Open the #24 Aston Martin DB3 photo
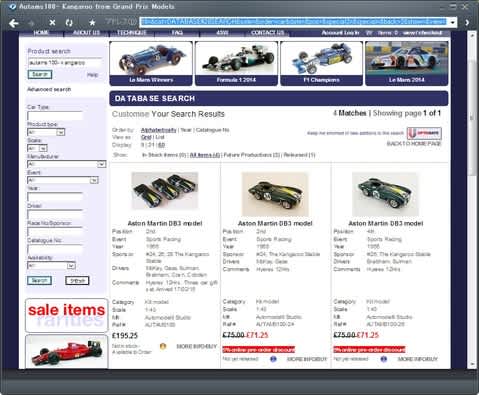Image resolution: width=479 pixels, height=395 pixels. [275, 194]
